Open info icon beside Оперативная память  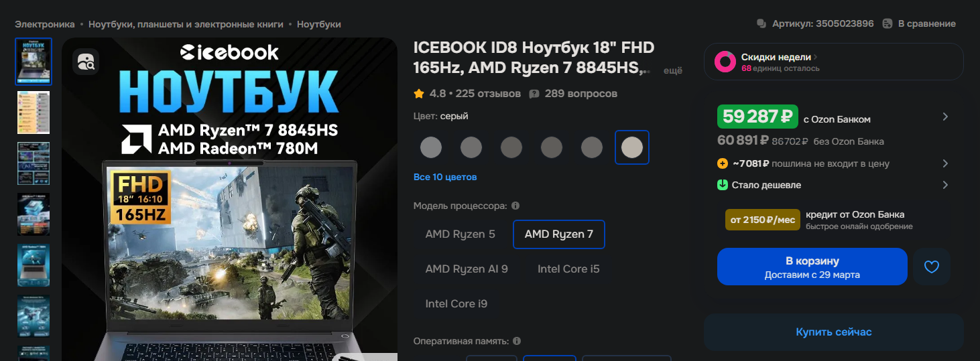coord(517,341)
